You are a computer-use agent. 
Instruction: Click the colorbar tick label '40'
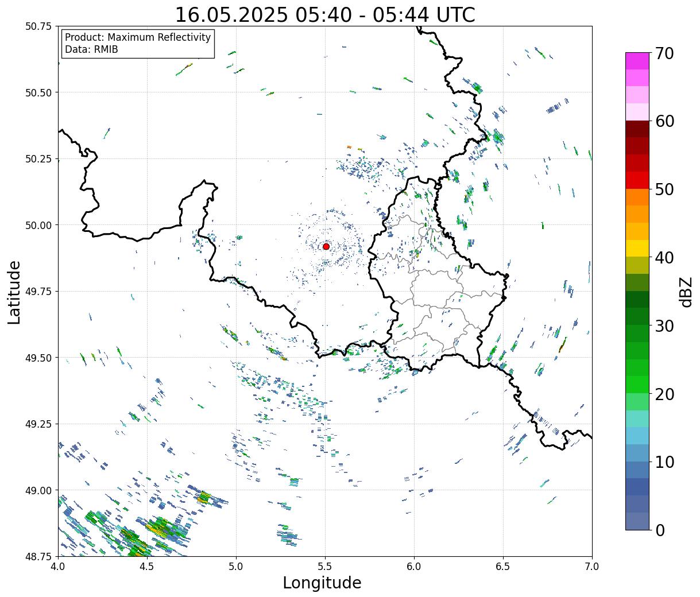click(663, 258)
